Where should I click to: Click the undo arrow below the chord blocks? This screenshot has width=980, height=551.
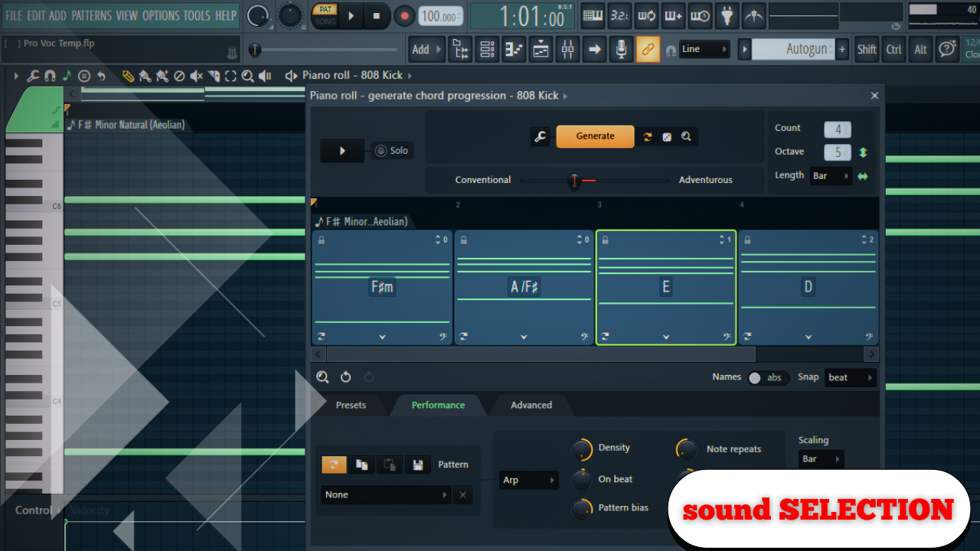click(346, 377)
